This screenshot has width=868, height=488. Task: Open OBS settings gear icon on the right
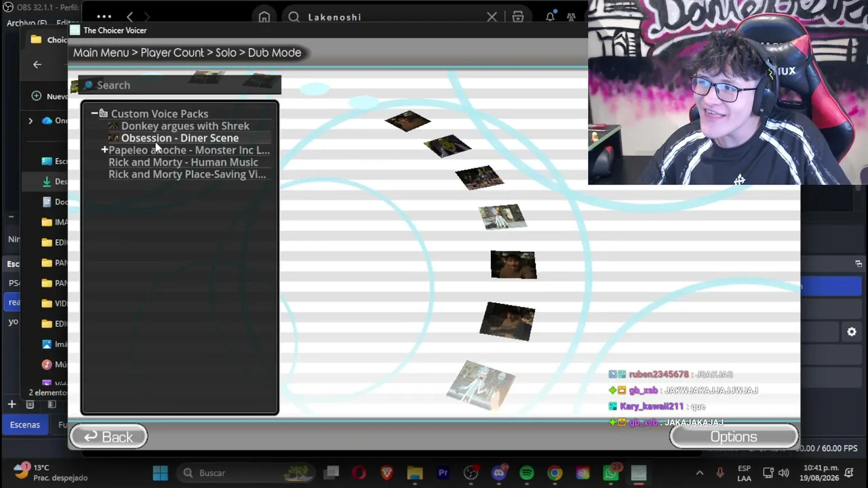(852, 332)
